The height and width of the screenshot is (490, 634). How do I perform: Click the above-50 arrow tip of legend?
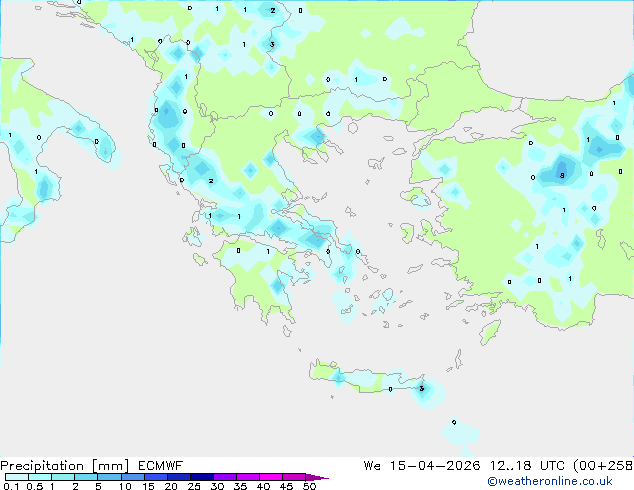point(317,478)
